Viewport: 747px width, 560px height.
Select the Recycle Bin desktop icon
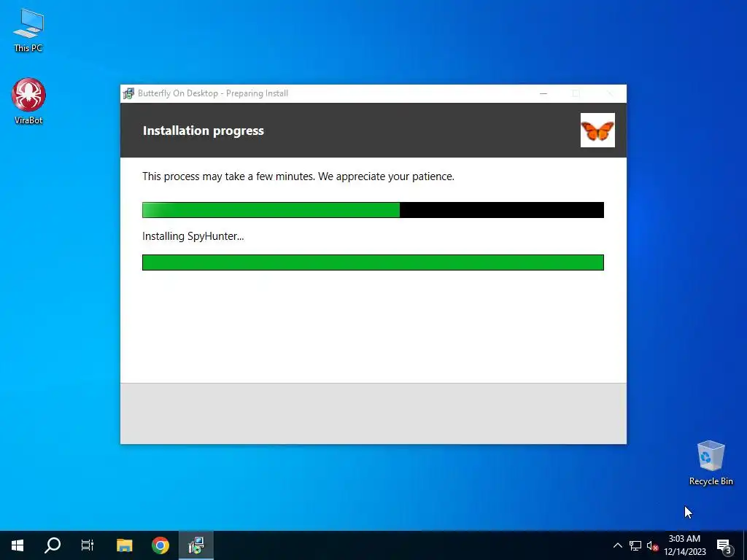click(x=711, y=463)
